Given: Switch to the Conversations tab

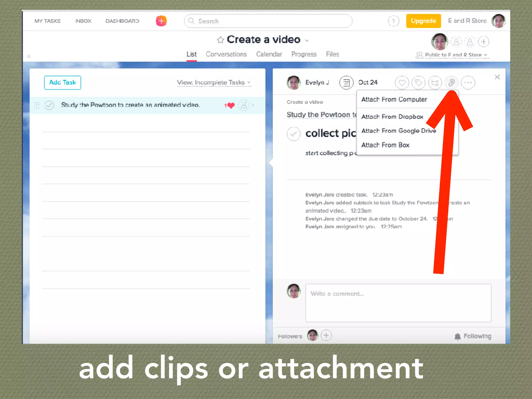Looking at the screenshot, I should [226, 54].
